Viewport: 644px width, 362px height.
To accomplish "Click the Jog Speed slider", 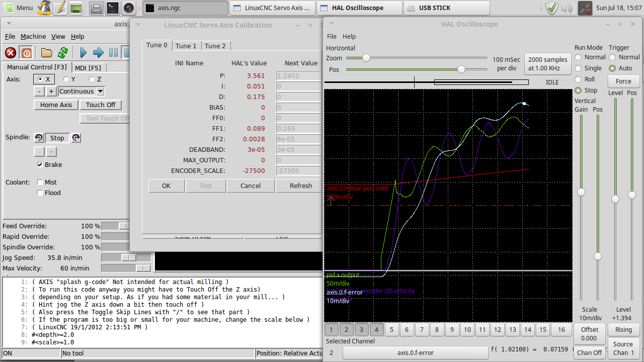I will pos(126,257).
